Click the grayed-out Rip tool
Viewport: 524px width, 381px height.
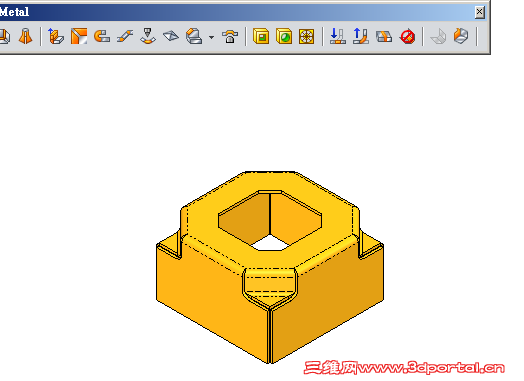[438, 36]
